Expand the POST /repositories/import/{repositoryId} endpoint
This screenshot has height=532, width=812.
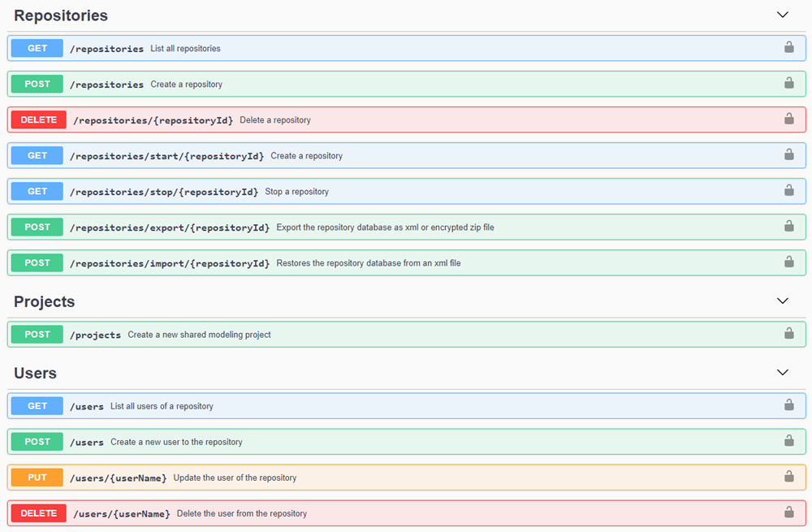point(406,262)
